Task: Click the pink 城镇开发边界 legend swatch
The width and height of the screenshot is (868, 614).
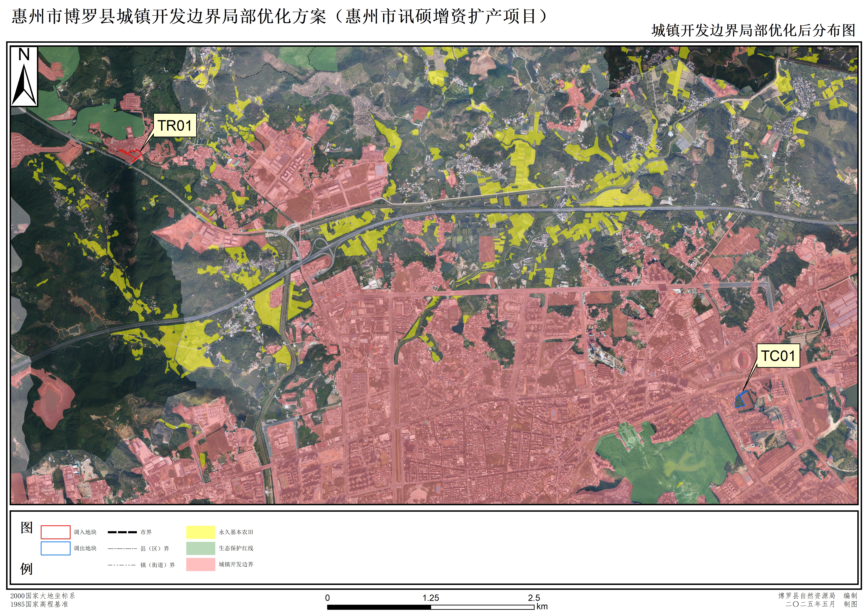Action: point(200,564)
